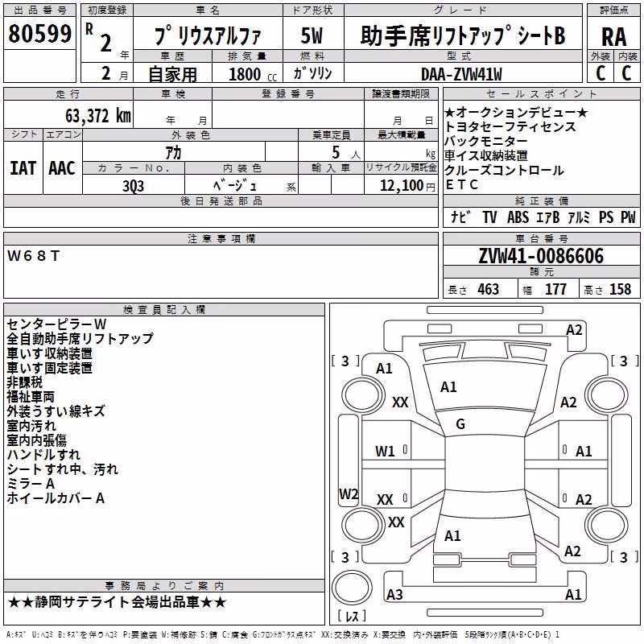This screenshot has height=644, width=644.
Task: Select height value 158
Action: coord(620,289)
